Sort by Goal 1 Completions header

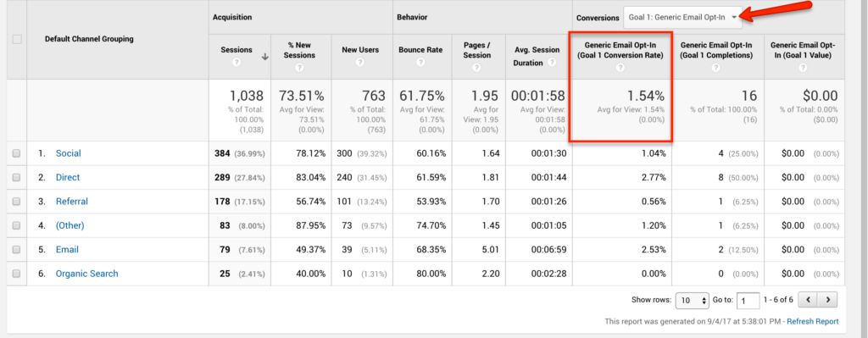pyautogui.click(x=715, y=50)
